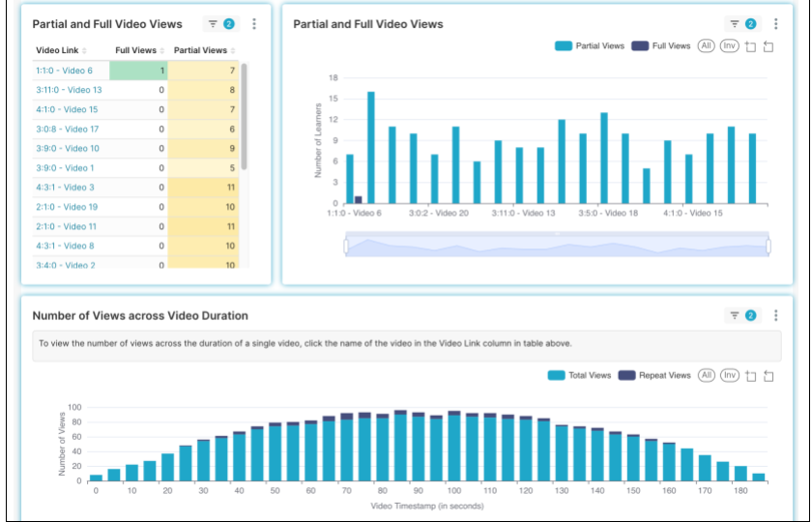Open the 4:3:1 - Video 3 link
Image resolution: width=812 pixels, height=522 pixels.
click(x=65, y=188)
